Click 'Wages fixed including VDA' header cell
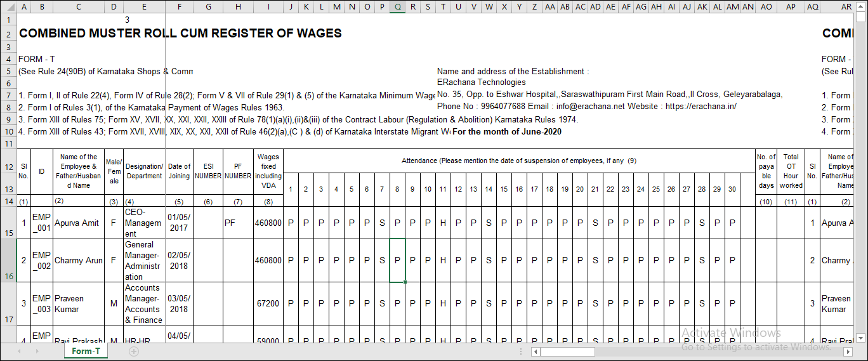868x361 pixels. click(x=268, y=171)
